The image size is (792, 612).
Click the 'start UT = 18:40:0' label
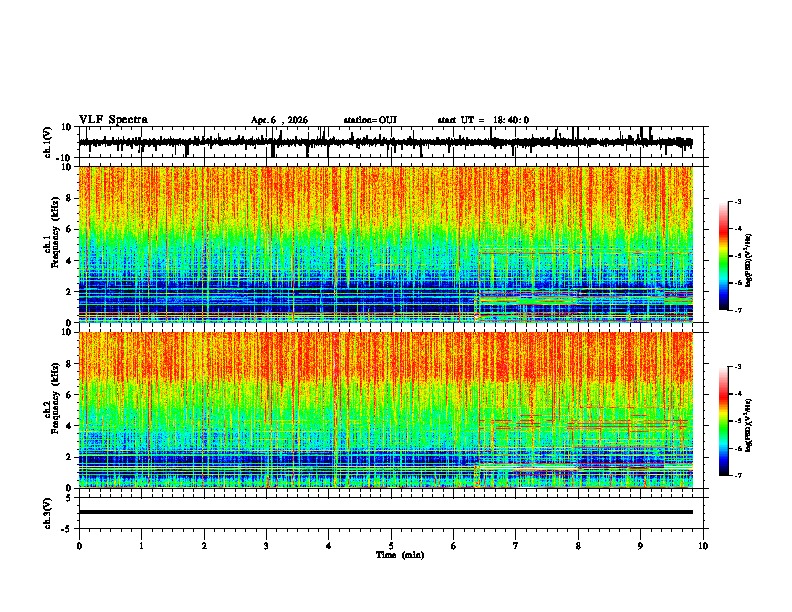[483, 120]
